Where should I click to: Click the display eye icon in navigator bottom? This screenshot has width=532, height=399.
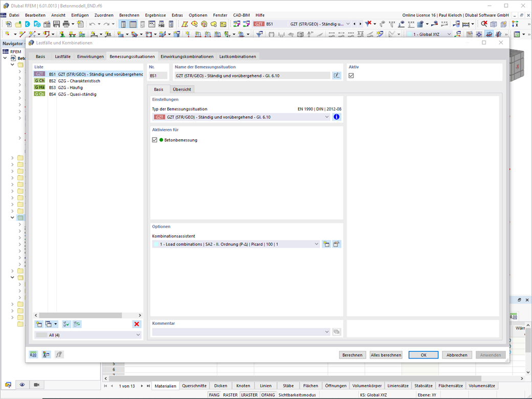coord(22,385)
